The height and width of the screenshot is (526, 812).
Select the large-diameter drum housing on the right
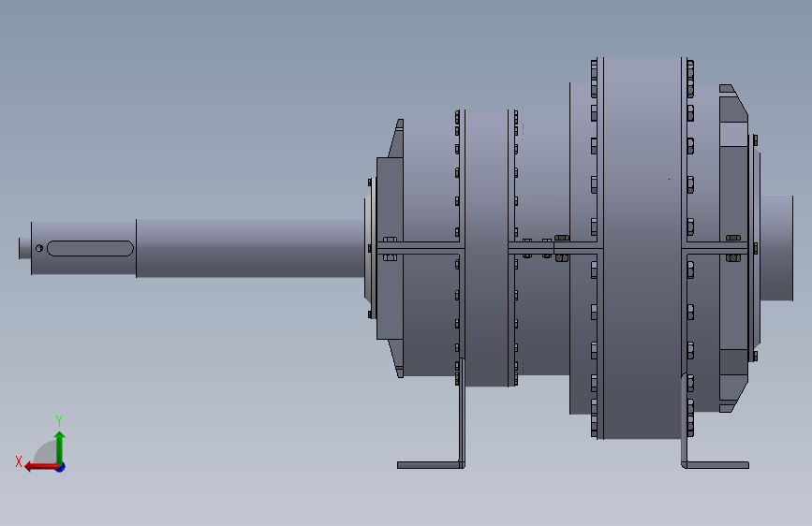(x=642, y=248)
